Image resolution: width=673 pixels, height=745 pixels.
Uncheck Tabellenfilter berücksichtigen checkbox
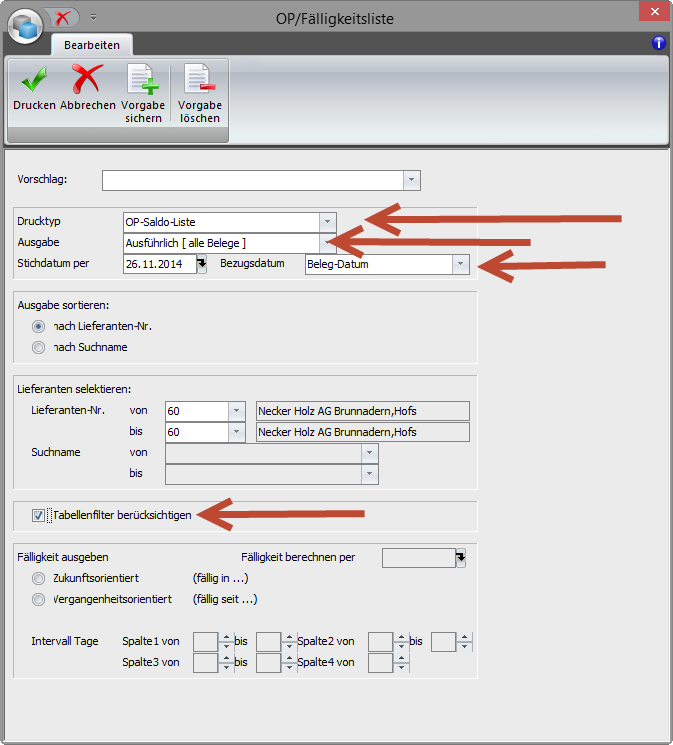click(x=39, y=515)
